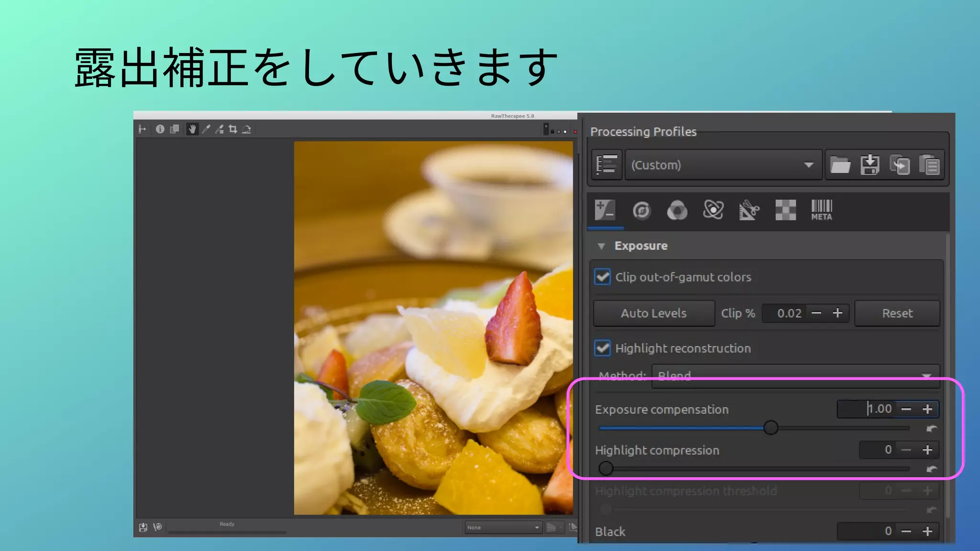The width and height of the screenshot is (980, 551).
Task: Select the white balance picker tool
Action: [x=206, y=129]
